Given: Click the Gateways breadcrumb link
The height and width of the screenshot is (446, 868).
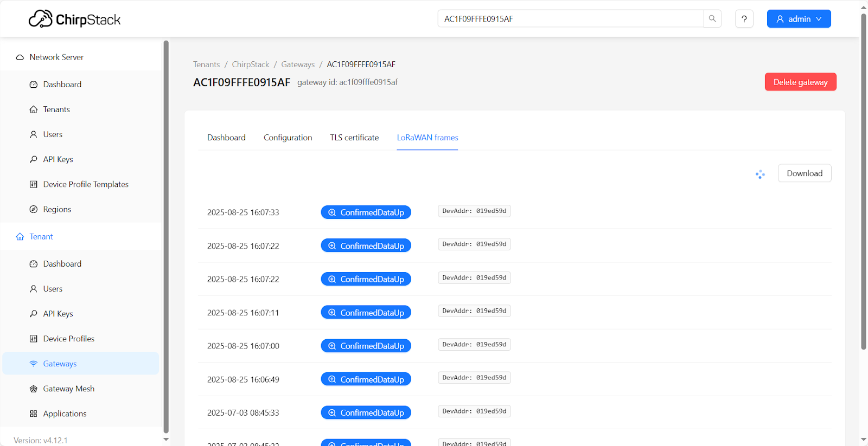Looking at the screenshot, I should [x=297, y=64].
